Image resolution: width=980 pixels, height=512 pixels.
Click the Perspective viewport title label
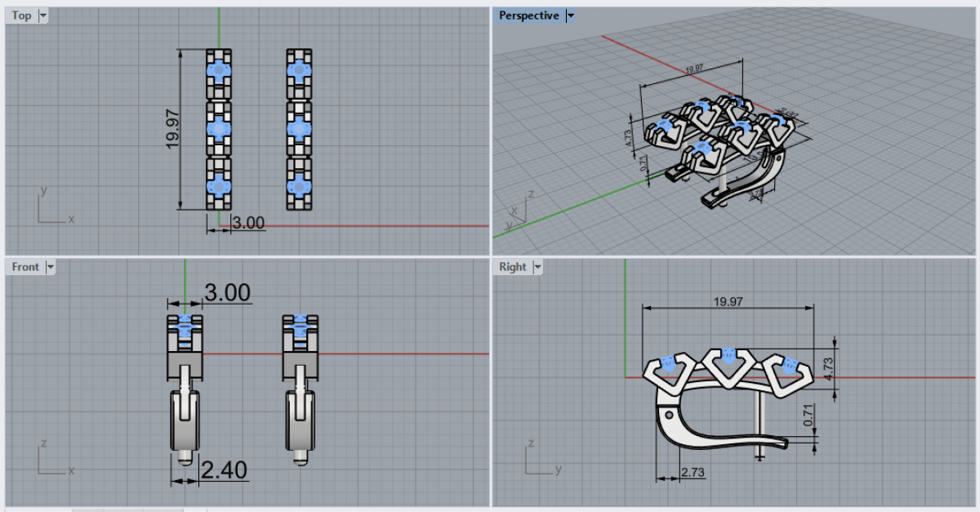coord(529,16)
